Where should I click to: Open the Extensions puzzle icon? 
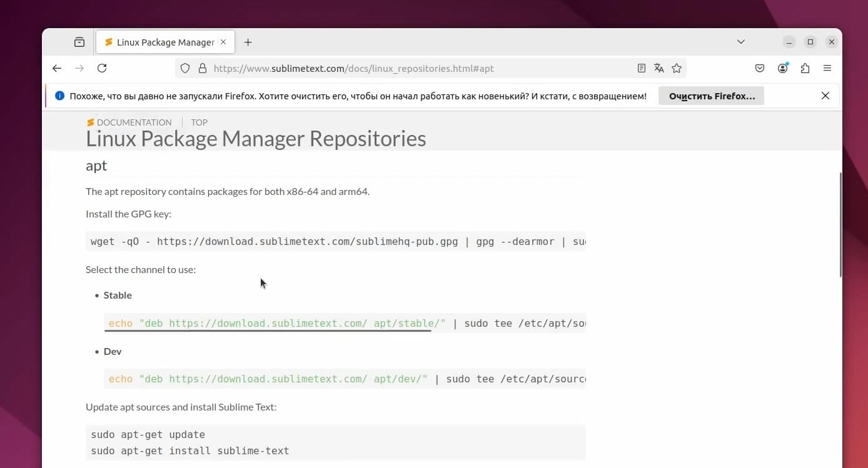(805, 68)
